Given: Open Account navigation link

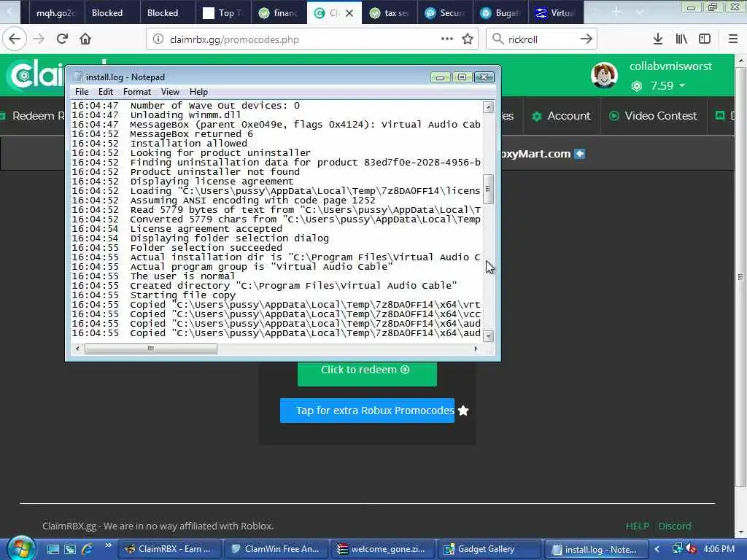Looking at the screenshot, I should point(561,116).
